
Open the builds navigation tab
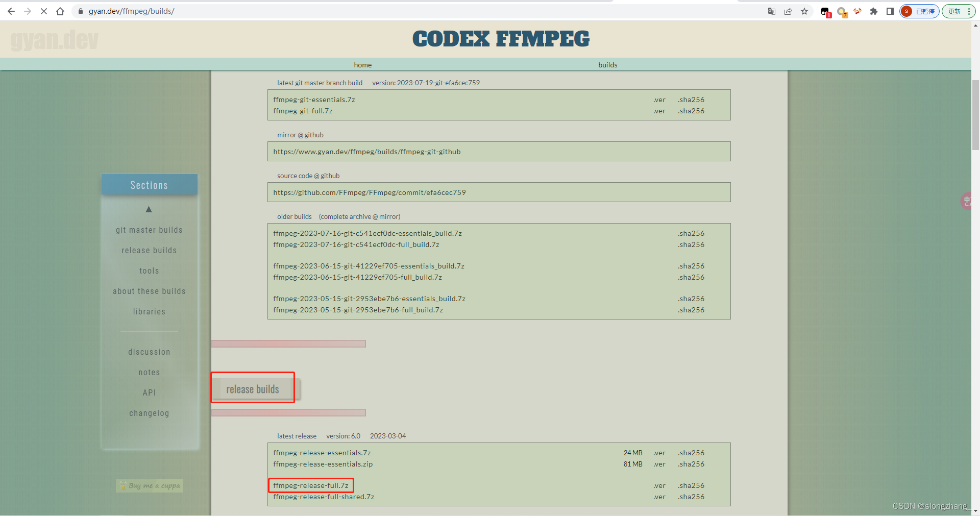(608, 65)
